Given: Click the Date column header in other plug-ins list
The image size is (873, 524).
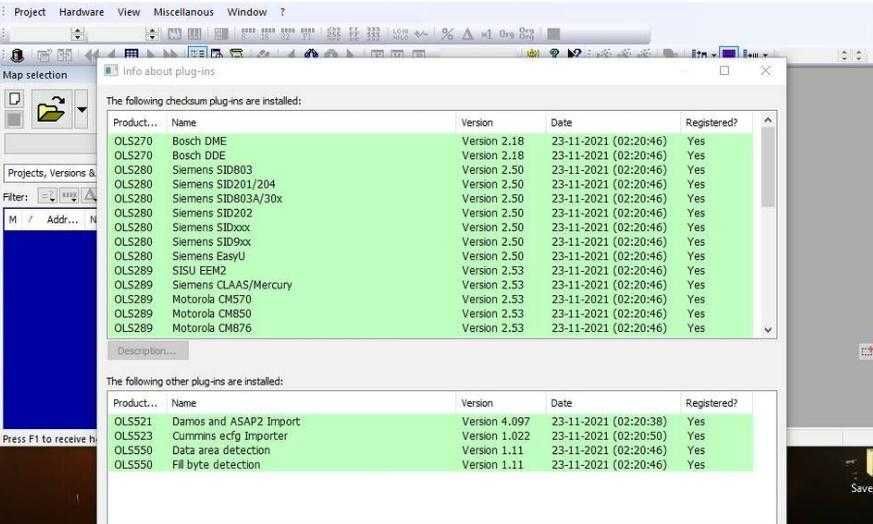Looking at the screenshot, I should [x=613, y=403].
